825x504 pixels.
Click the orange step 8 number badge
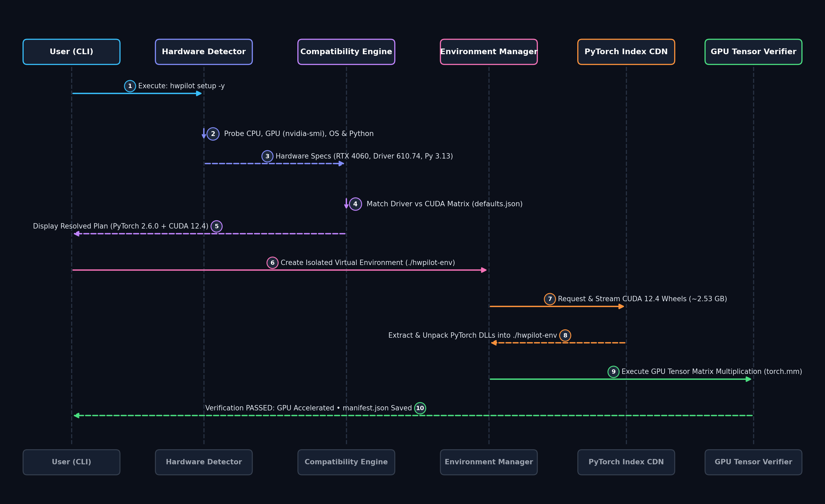pos(565,335)
